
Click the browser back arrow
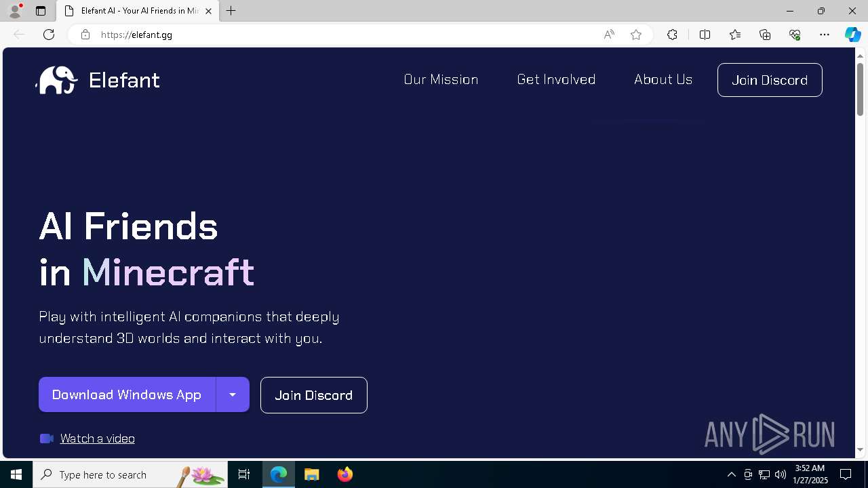(x=19, y=35)
